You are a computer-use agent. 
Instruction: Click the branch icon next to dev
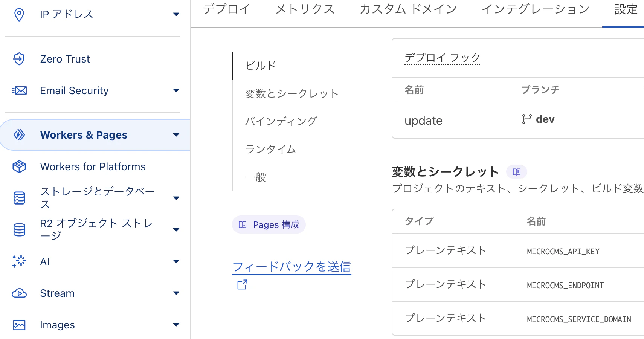[526, 119]
